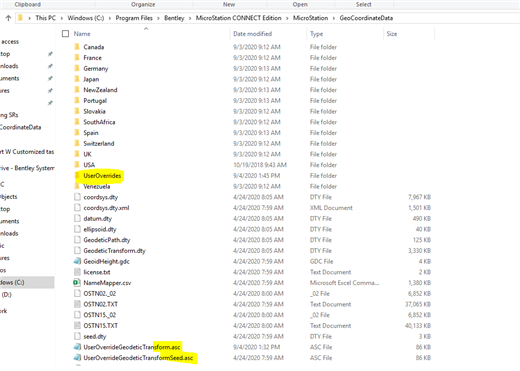Click the datum.dty file icon
Image resolution: width=520 pixels, height=371 pixels.
(x=77, y=218)
